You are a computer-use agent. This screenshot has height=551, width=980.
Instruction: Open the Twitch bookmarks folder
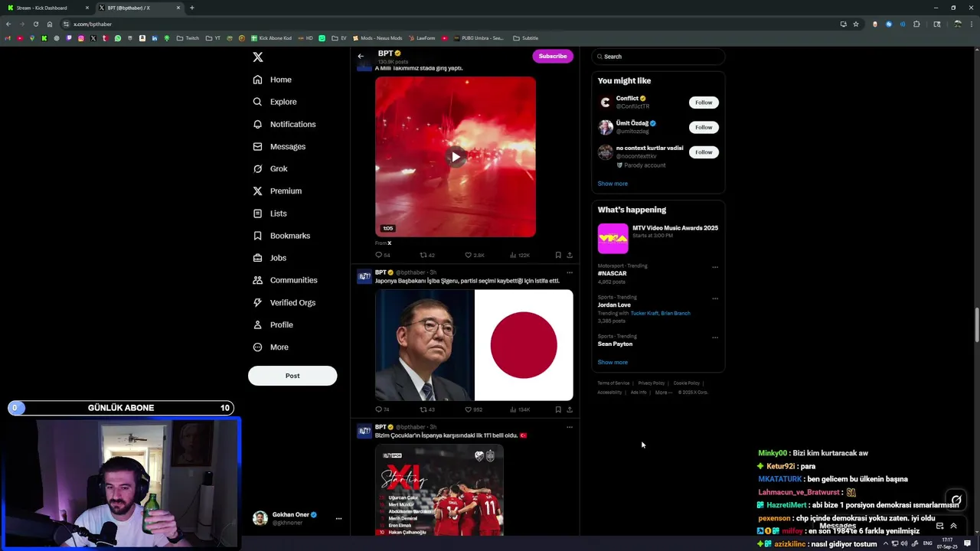[x=188, y=38]
